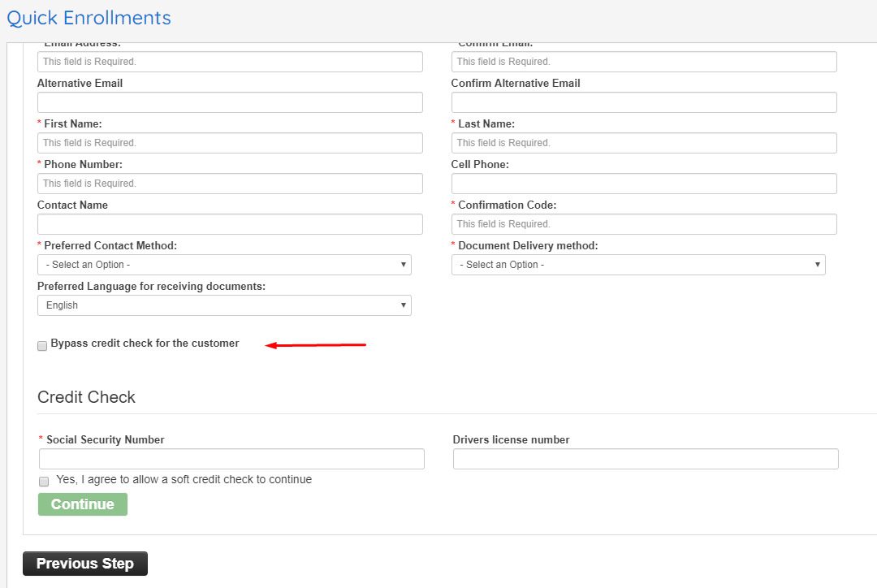Image resolution: width=877 pixels, height=588 pixels.
Task: Click the 'Bypass credit check for the customer' label text
Action: (145, 343)
